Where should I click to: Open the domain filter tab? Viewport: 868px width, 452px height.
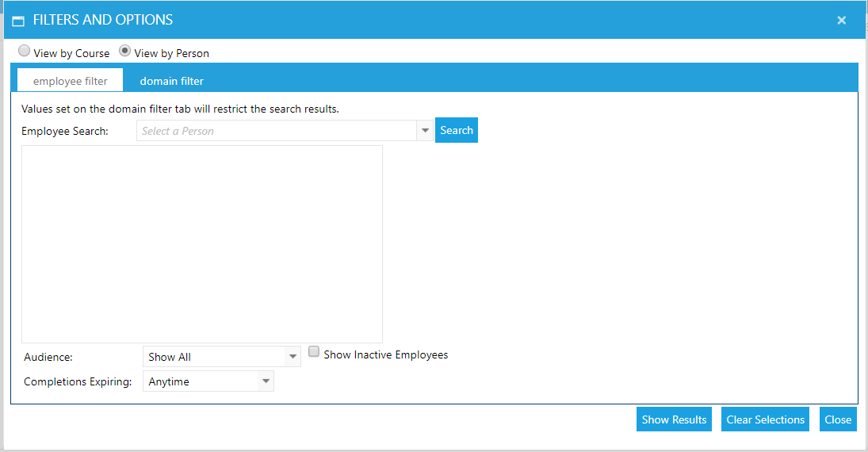click(x=172, y=81)
